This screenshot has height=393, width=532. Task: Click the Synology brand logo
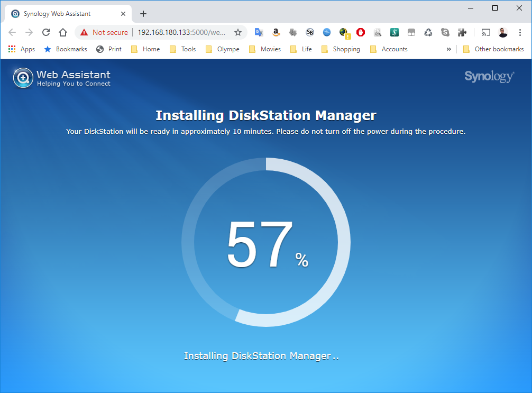(489, 77)
